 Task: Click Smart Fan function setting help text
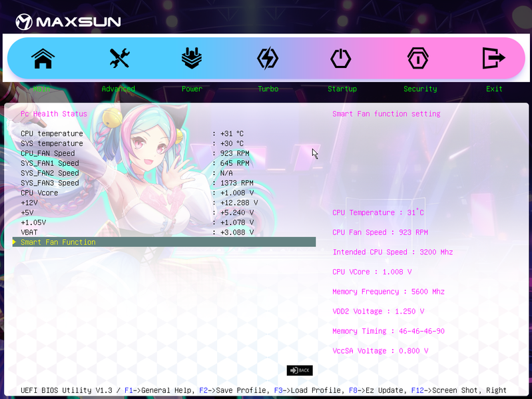click(x=386, y=114)
